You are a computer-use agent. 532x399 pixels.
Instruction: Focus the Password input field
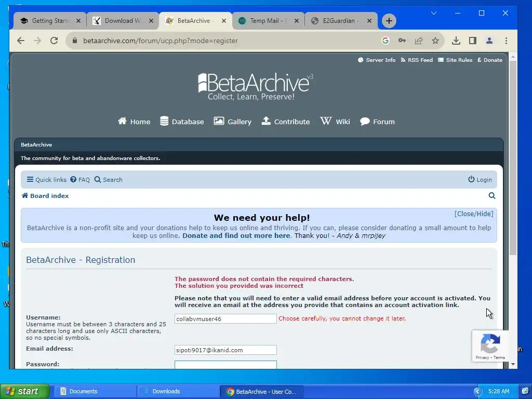point(225,365)
